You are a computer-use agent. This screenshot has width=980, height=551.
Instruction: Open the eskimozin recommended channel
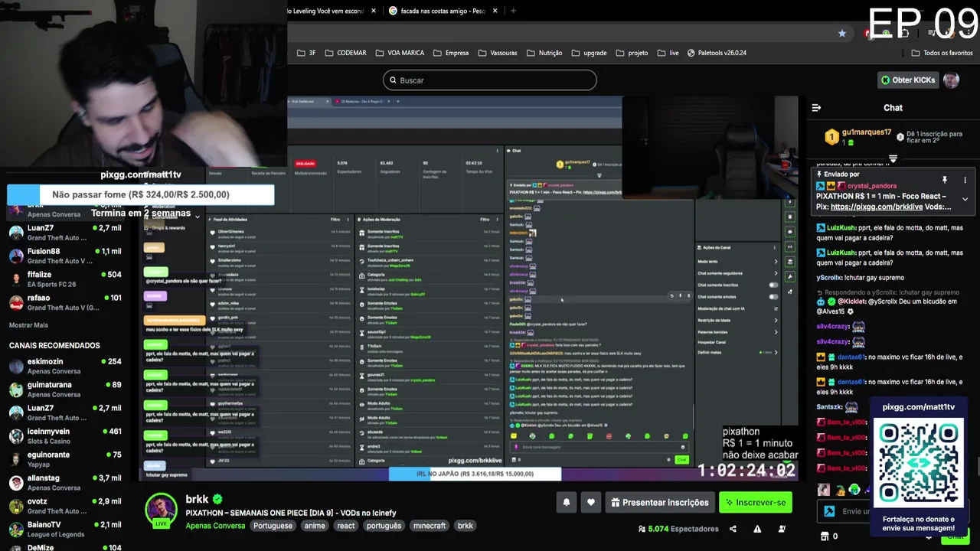tap(65, 366)
